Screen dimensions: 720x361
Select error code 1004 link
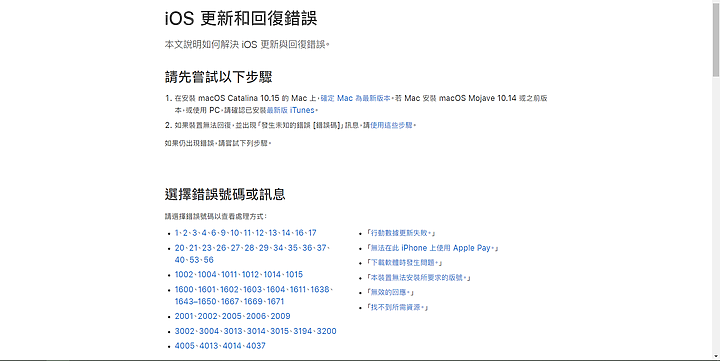(x=207, y=275)
